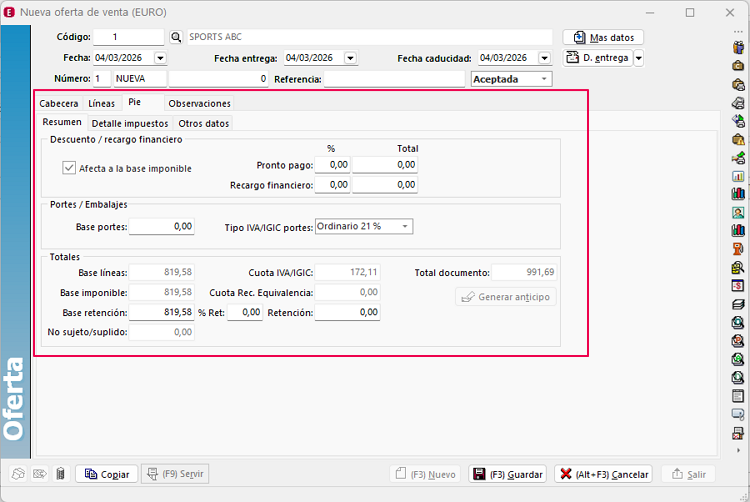Viewport: 750px width, 502px height.
Task: Click the Copiar button
Action: pos(107,474)
